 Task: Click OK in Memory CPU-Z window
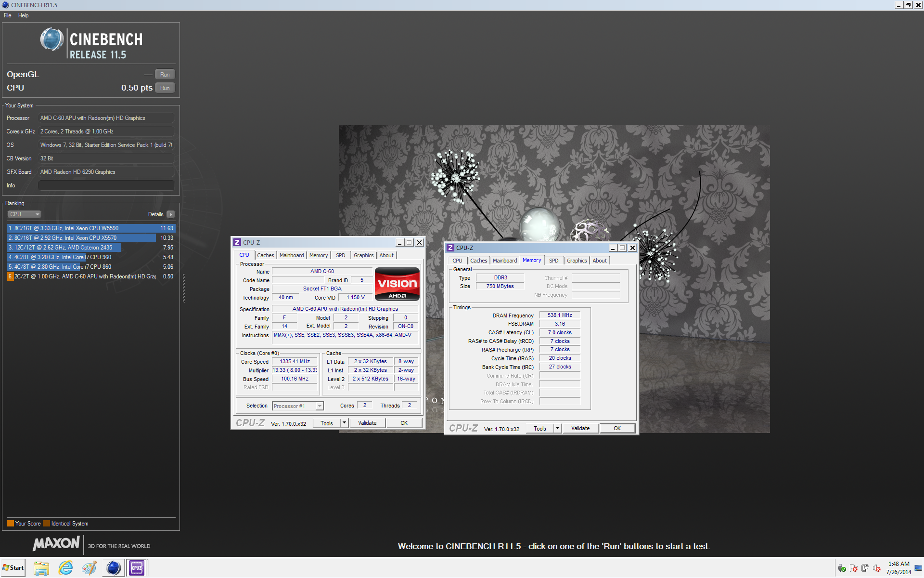(617, 428)
